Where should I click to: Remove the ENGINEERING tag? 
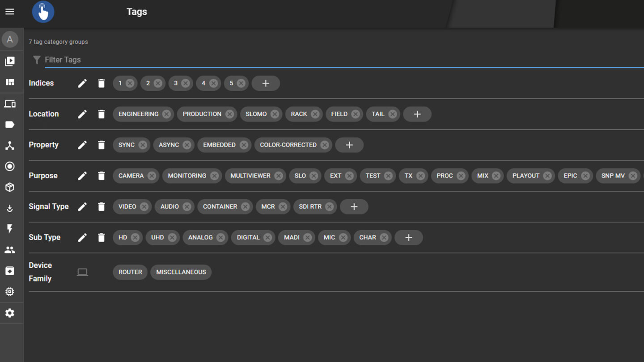coord(166,114)
